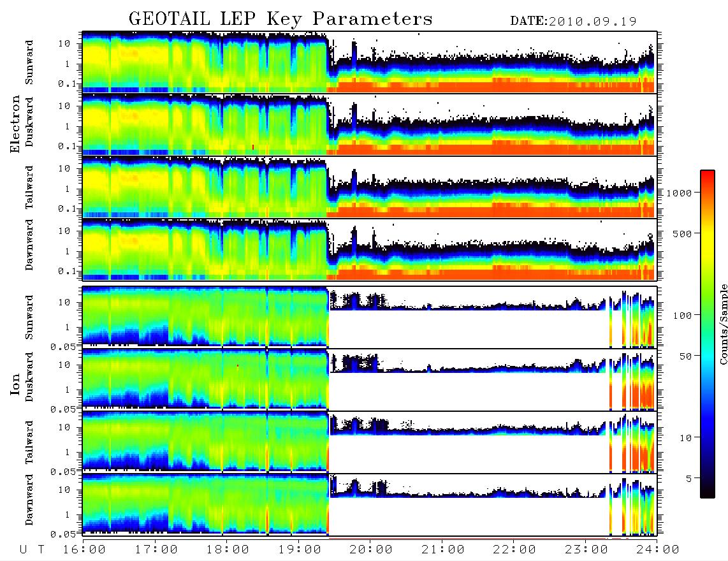Image resolution: width=728 pixels, height=561 pixels.
Task: Open the Electron Duskward spectrogram panel
Action: [370, 124]
